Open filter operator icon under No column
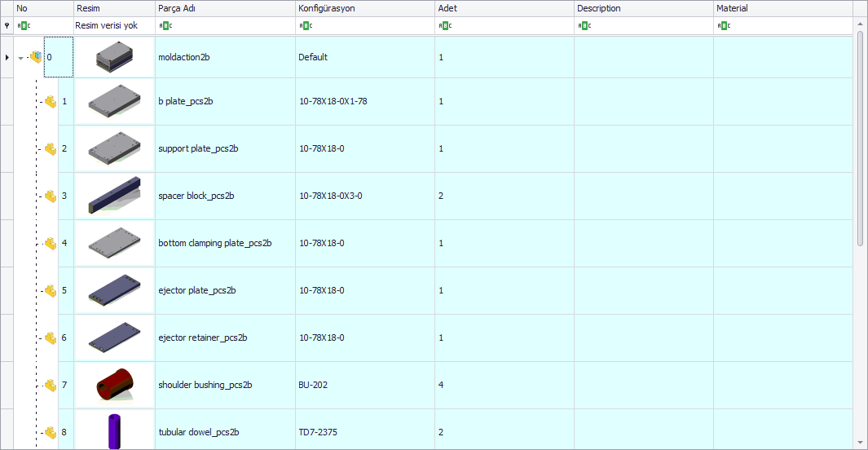This screenshot has width=868, height=450. (24, 25)
